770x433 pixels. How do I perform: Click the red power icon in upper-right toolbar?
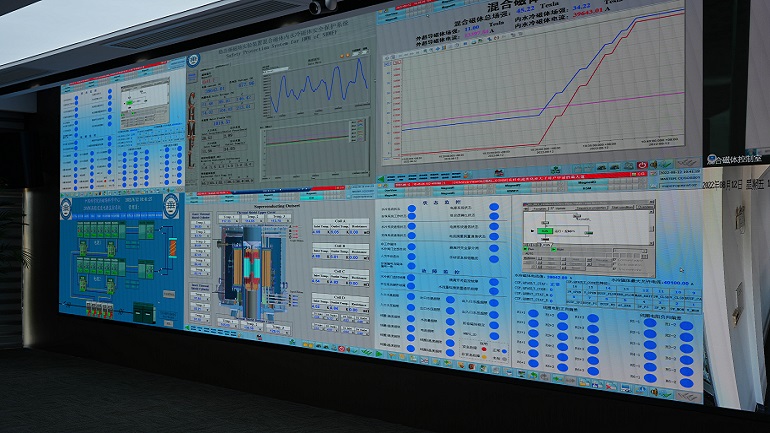[x=641, y=164]
